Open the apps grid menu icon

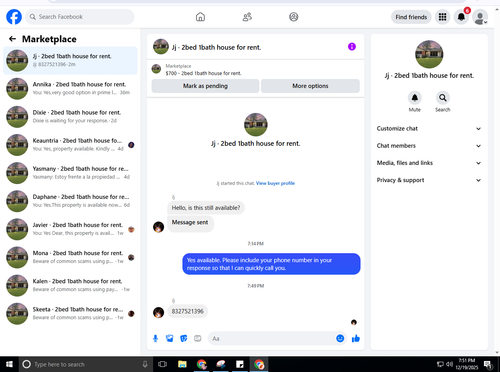[442, 17]
